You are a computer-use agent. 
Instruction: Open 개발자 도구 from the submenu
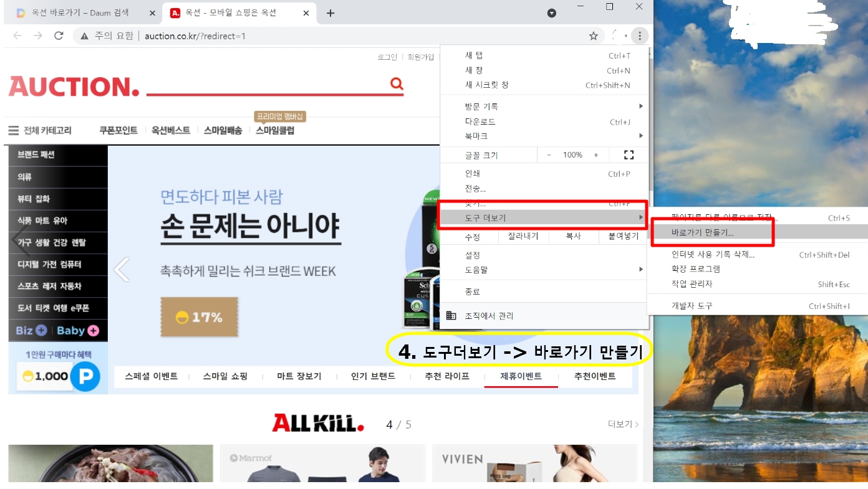click(758, 306)
